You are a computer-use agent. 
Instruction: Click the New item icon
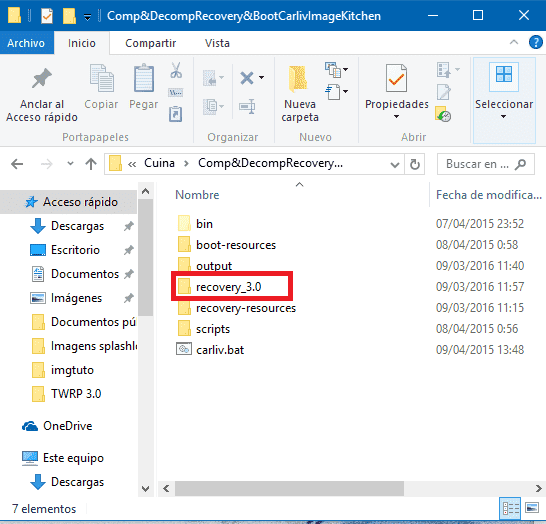(333, 70)
